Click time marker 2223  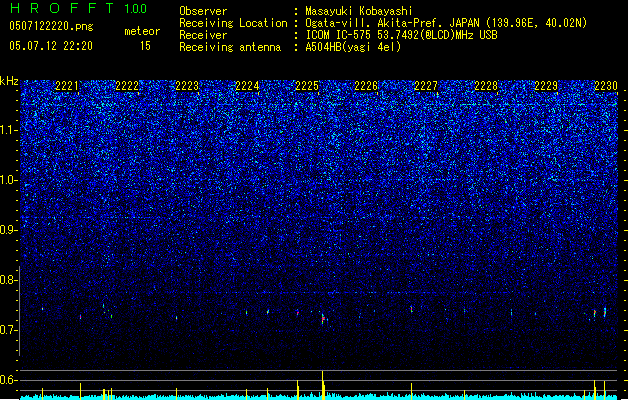[x=187, y=86]
